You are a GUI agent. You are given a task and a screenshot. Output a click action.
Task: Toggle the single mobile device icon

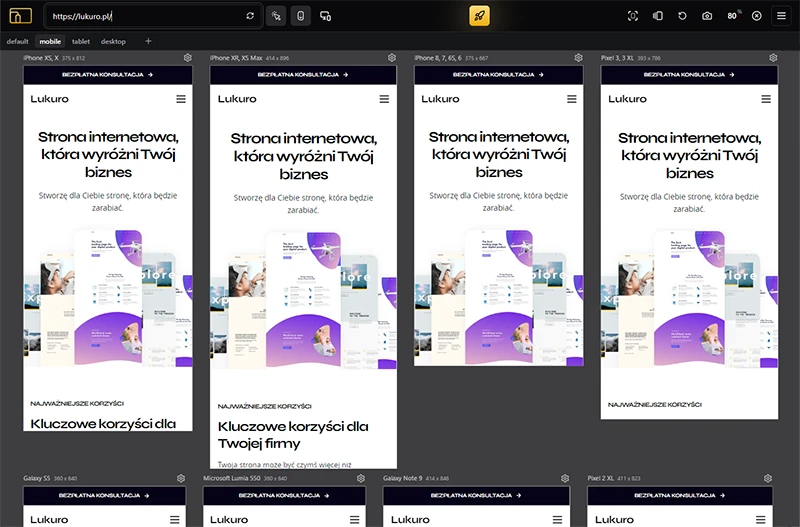(x=300, y=16)
